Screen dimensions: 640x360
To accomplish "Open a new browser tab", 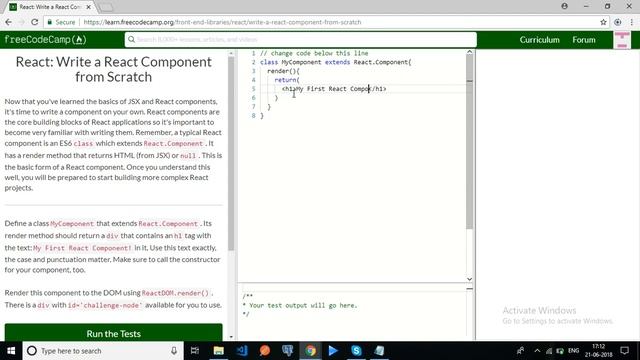I will [x=106, y=7].
